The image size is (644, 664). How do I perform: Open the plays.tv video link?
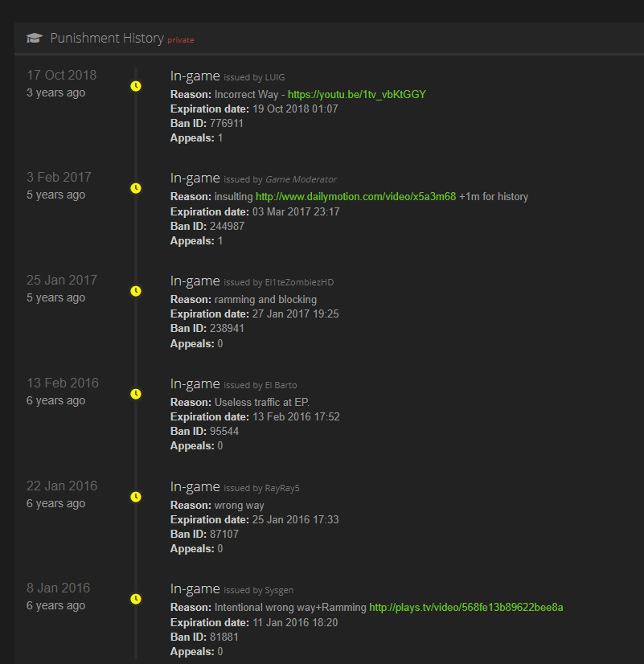pos(466,608)
